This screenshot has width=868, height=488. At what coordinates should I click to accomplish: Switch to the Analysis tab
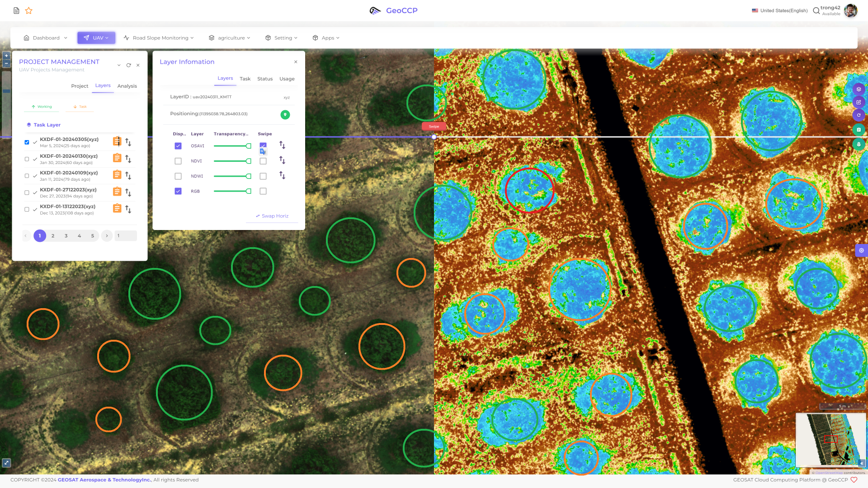[x=127, y=86]
